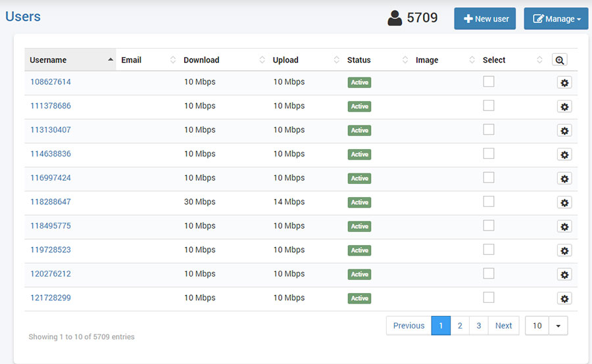Select checkbox for user 111378686
The width and height of the screenshot is (592, 364).
pyautogui.click(x=489, y=106)
